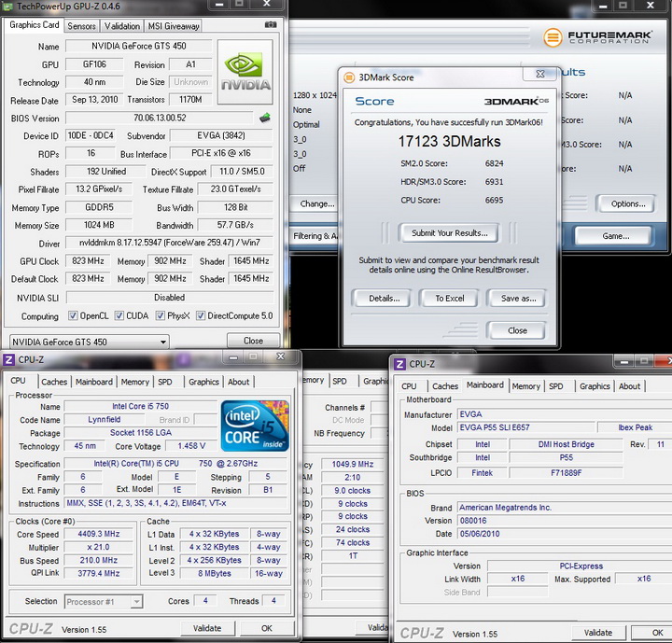Toggle the OpenCL checkbox in GPU-Z
The image size is (672, 643).
tap(73, 316)
